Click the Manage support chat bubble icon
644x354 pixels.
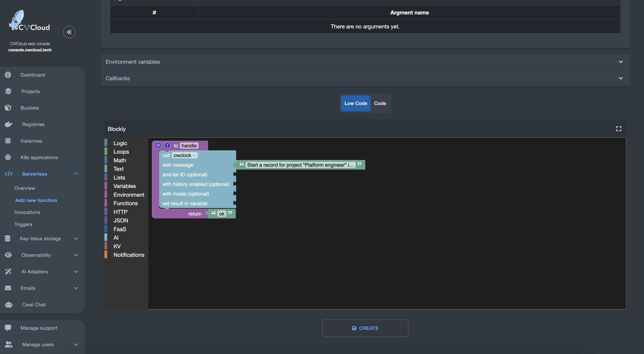[8, 328]
